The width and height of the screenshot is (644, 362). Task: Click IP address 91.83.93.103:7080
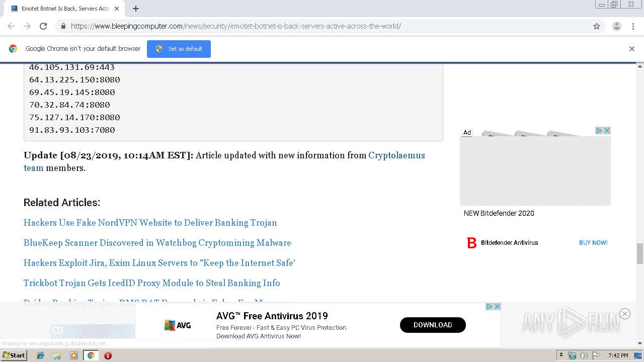coord(72,130)
